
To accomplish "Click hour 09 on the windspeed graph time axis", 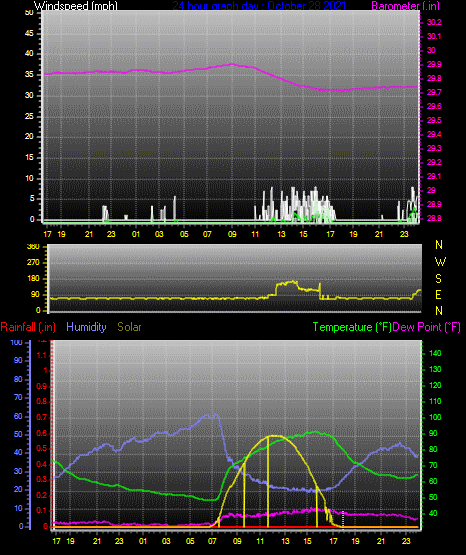I will pos(232,234).
